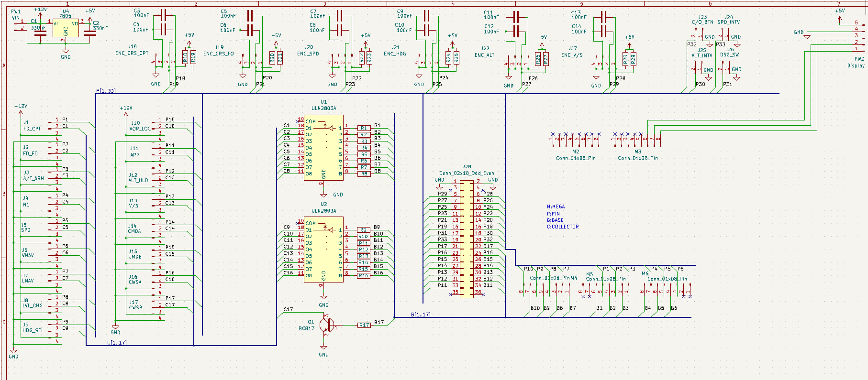Click the P:PIN note text

553,214
